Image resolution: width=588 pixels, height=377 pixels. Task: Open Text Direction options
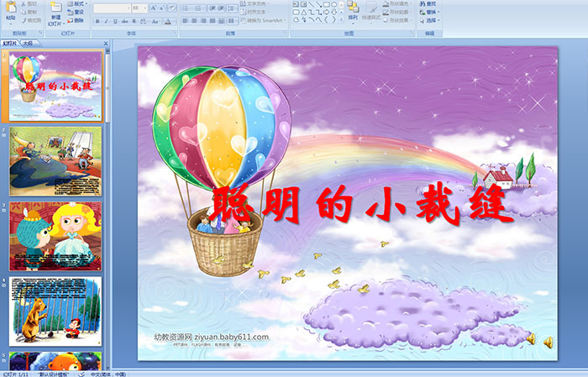tap(255, 3)
